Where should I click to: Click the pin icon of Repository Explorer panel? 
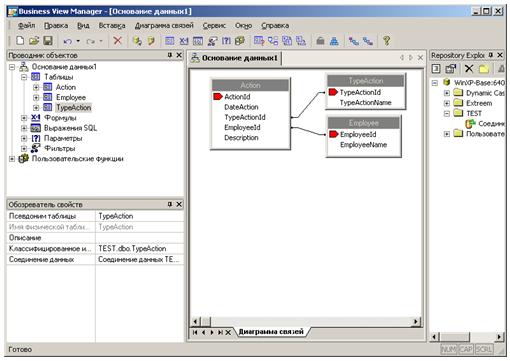click(491, 55)
